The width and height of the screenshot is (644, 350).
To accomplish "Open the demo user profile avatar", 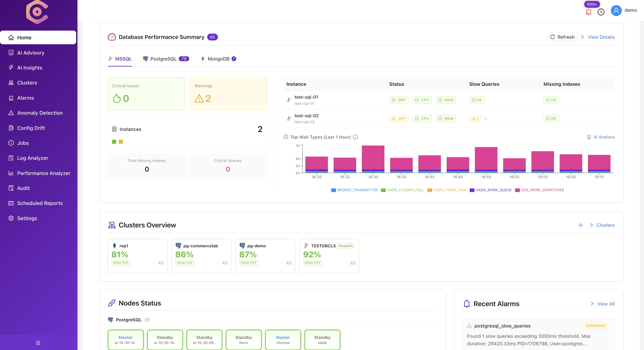I will pyautogui.click(x=616, y=10).
